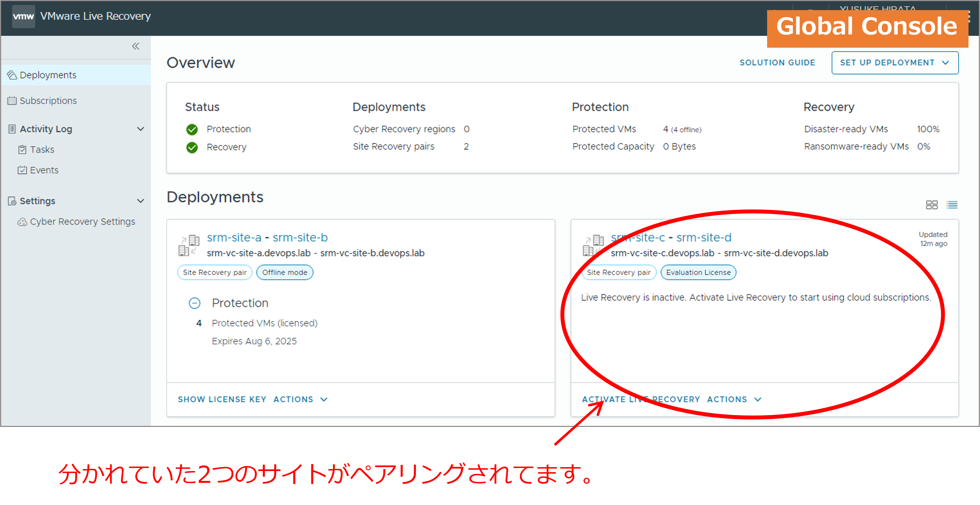Collapse the sidebar with double-chevron icon
This screenshot has height=505, width=980.
point(135,46)
